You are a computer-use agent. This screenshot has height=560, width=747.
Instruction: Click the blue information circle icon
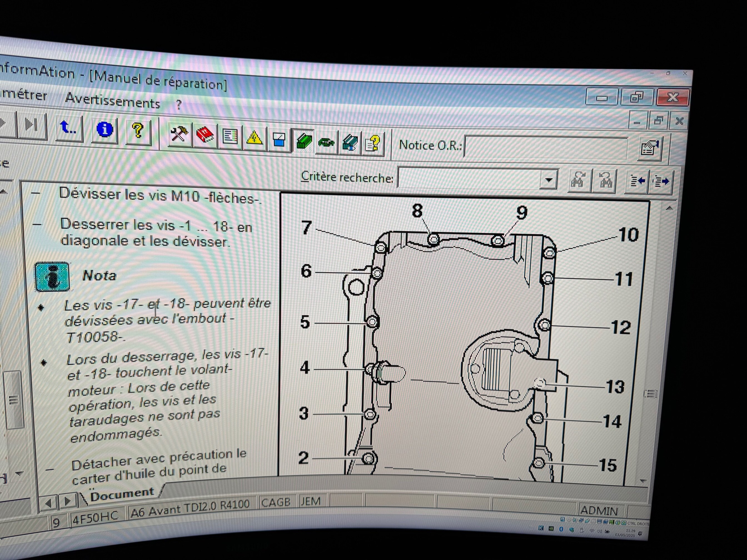tap(104, 129)
